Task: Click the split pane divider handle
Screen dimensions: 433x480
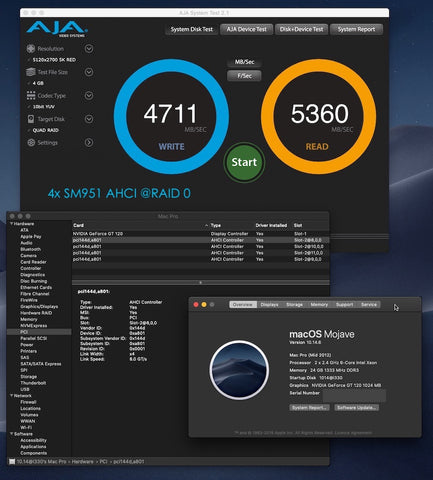Action: (200, 283)
